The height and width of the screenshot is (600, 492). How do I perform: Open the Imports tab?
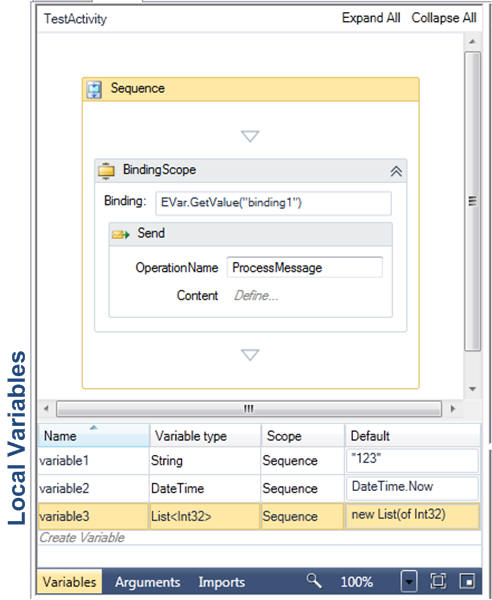222,582
